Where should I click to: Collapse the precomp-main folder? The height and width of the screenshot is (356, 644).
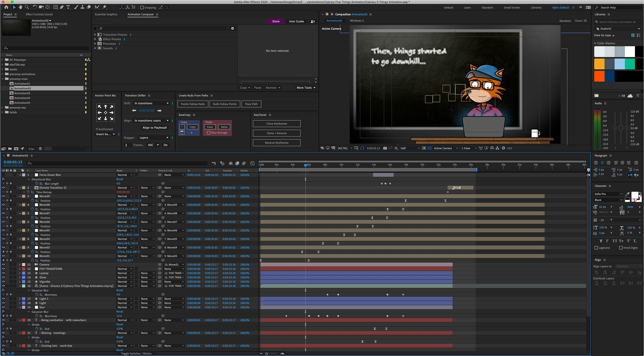[3, 79]
